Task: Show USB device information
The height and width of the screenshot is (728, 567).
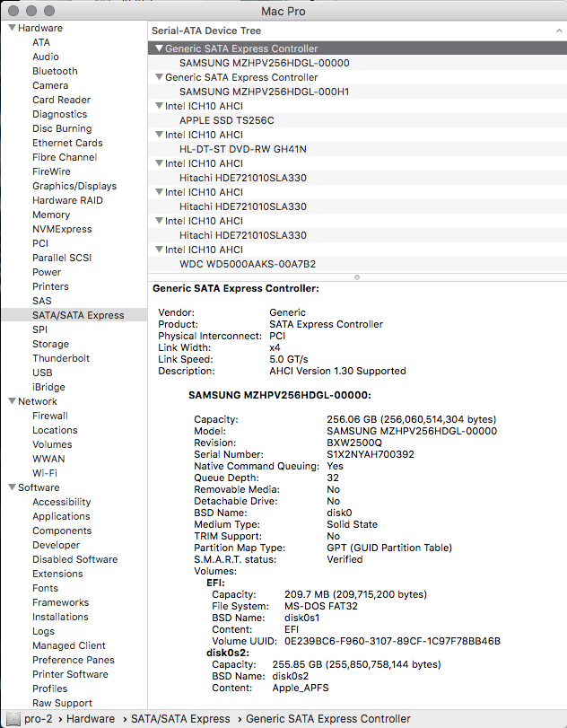Action: point(42,373)
